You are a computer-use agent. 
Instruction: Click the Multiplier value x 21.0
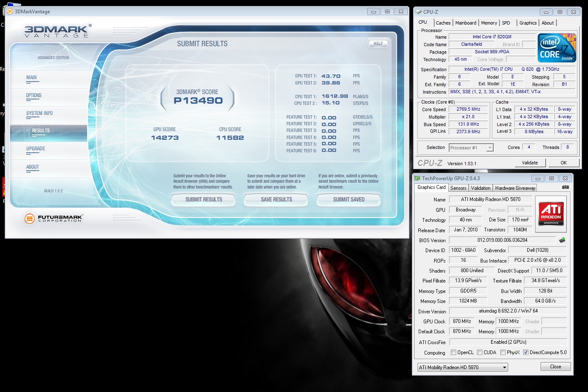pyautogui.click(x=468, y=117)
